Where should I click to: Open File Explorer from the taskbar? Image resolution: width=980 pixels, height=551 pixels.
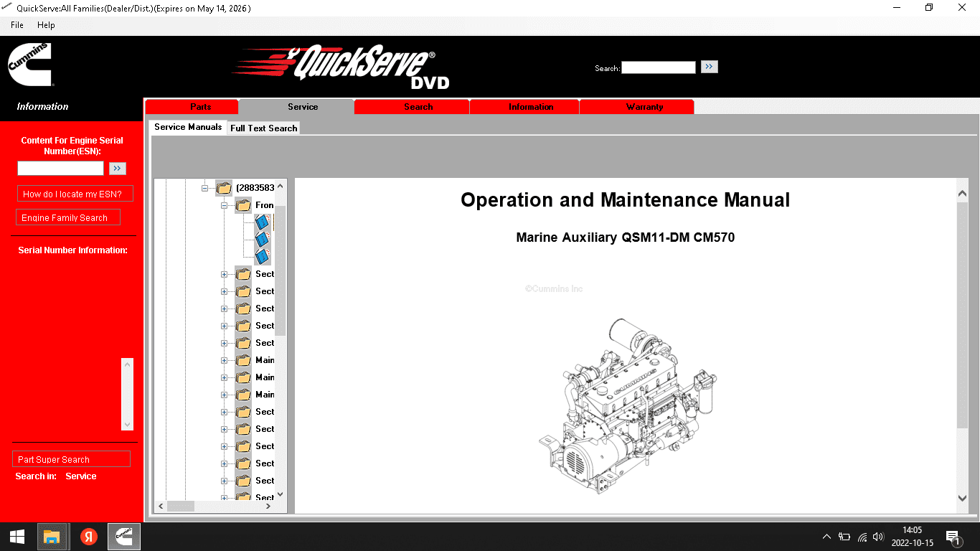(x=52, y=537)
